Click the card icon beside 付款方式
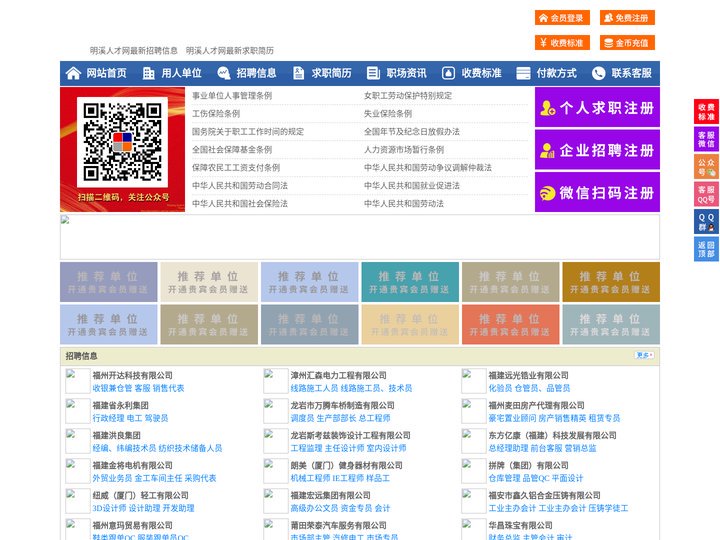Viewport: 720px width, 540px height. 523,73
